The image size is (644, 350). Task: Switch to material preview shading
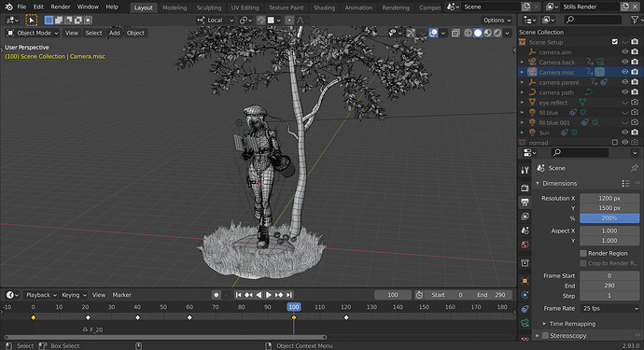click(487, 33)
